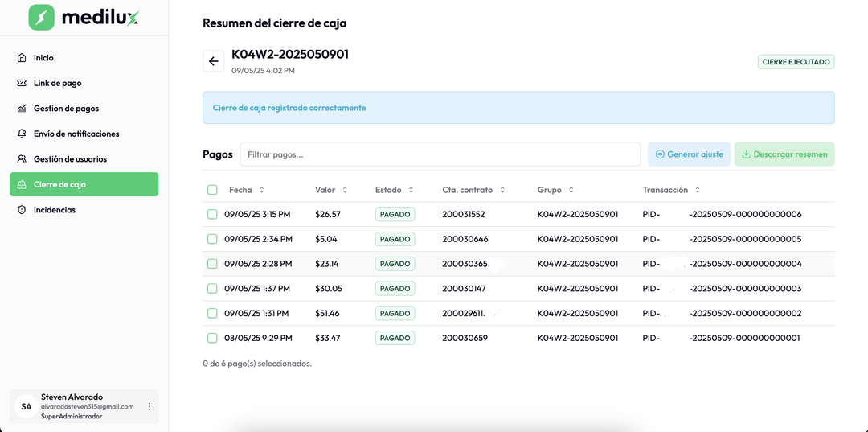Sort payments by the Valor column arrows

point(345,190)
